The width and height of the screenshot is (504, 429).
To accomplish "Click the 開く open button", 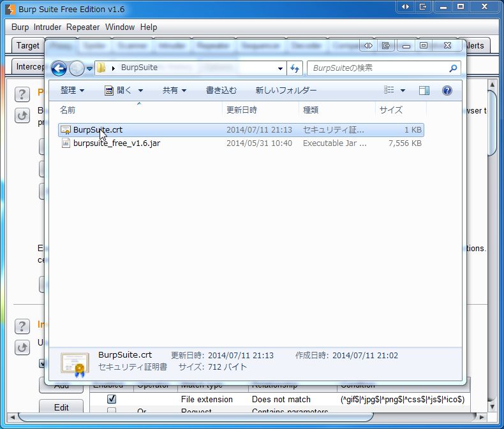I will click(118, 91).
